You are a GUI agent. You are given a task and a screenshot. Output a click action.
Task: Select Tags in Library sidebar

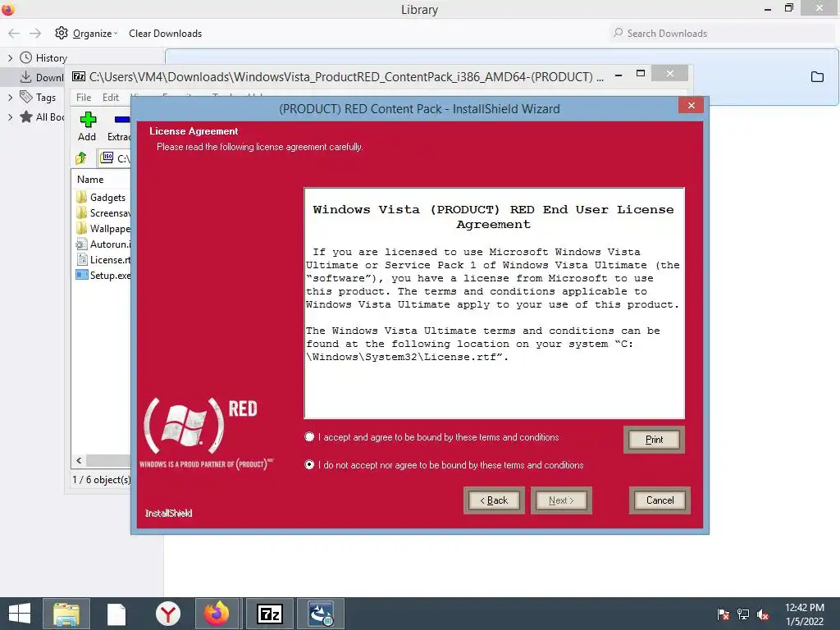click(46, 98)
